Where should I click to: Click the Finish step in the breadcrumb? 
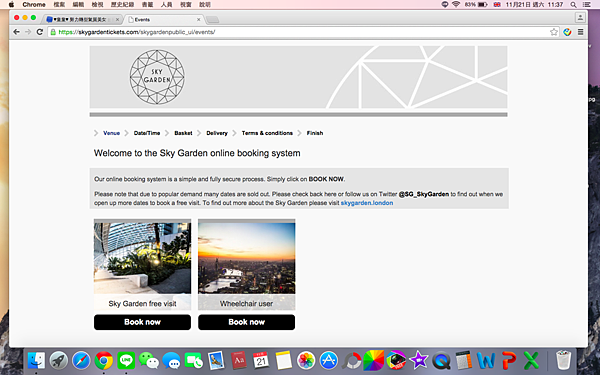[315, 133]
